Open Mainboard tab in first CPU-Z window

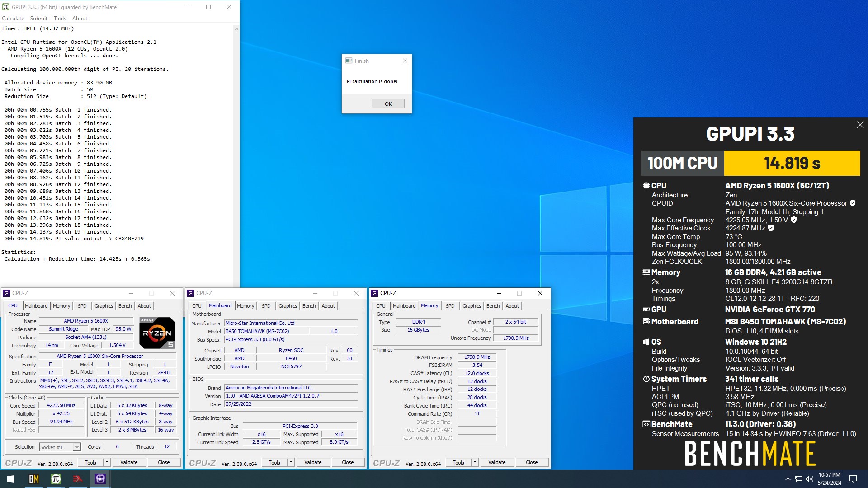pyautogui.click(x=36, y=306)
